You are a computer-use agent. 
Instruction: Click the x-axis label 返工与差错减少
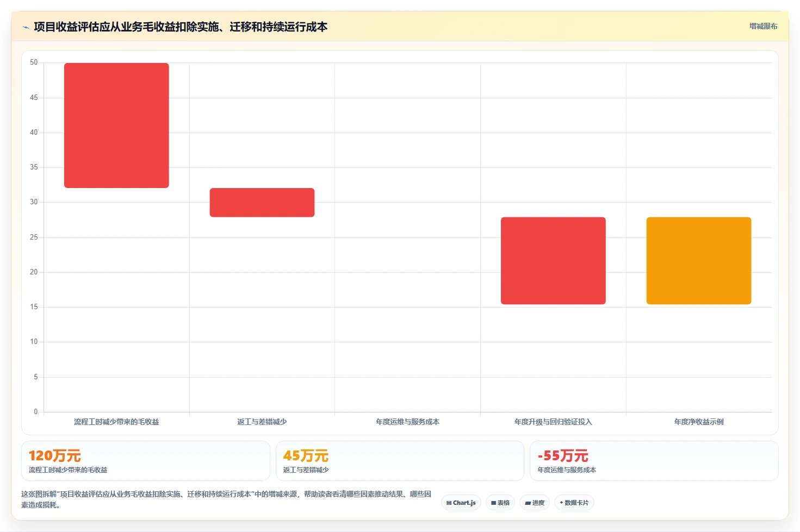262,422
